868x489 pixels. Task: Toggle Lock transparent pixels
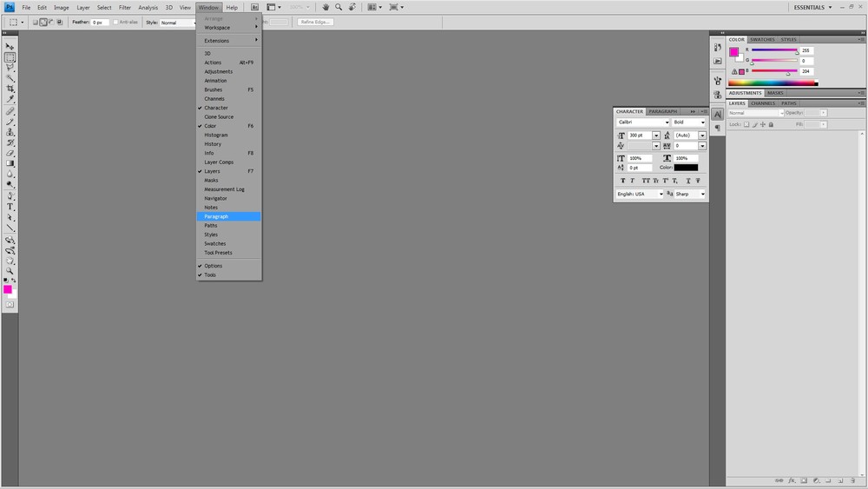point(746,124)
